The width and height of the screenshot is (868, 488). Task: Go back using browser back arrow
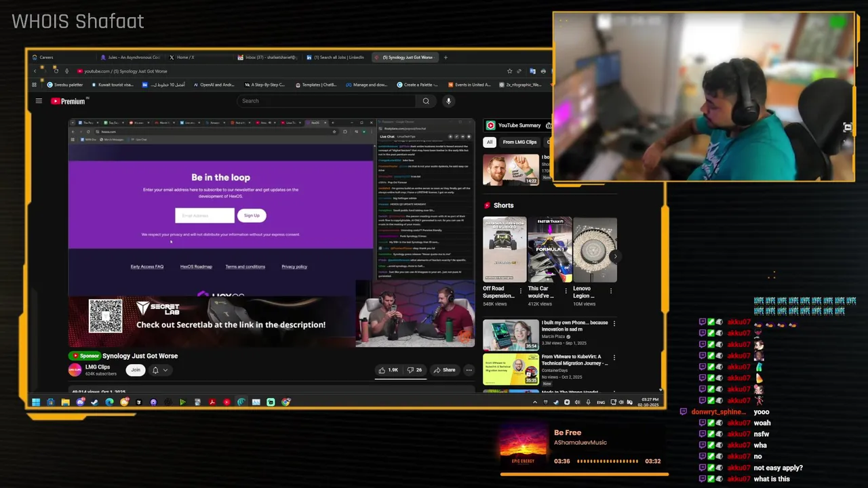click(35, 71)
